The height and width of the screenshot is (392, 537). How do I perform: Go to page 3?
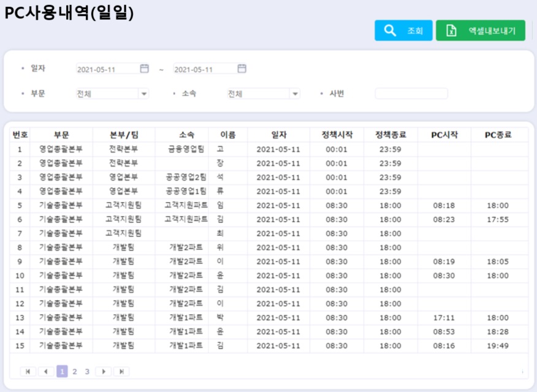point(87,371)
